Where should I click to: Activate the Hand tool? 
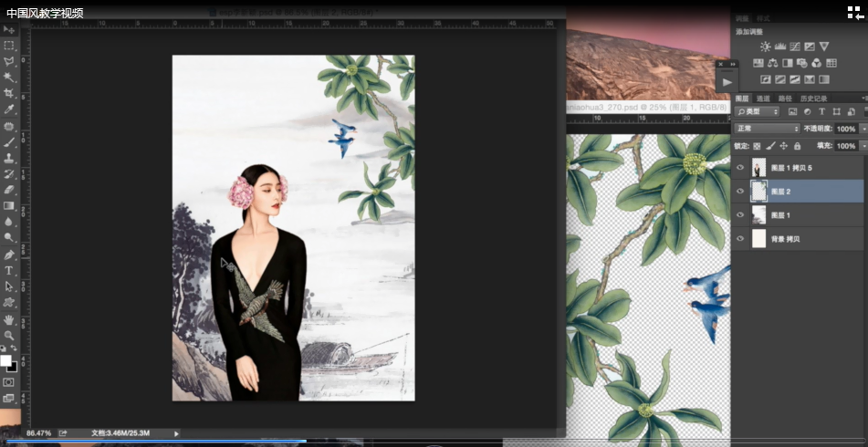(9, 320)
